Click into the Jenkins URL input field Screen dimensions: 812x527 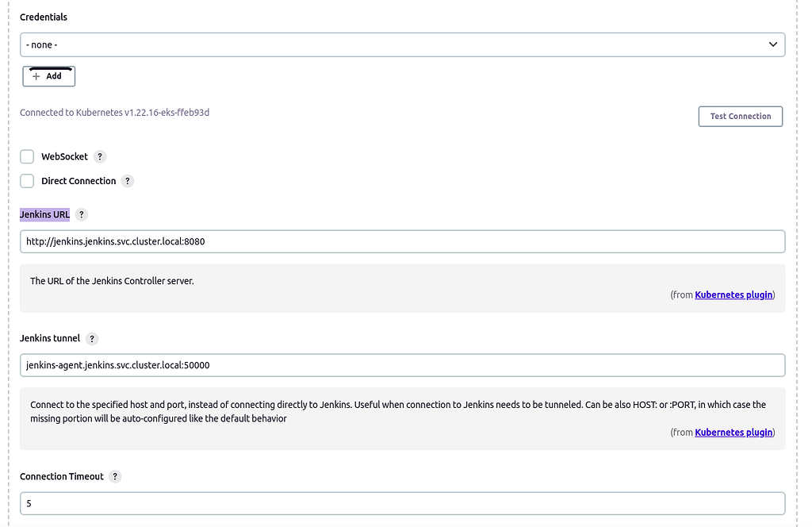pyautogui.click(x=402, y=242)
